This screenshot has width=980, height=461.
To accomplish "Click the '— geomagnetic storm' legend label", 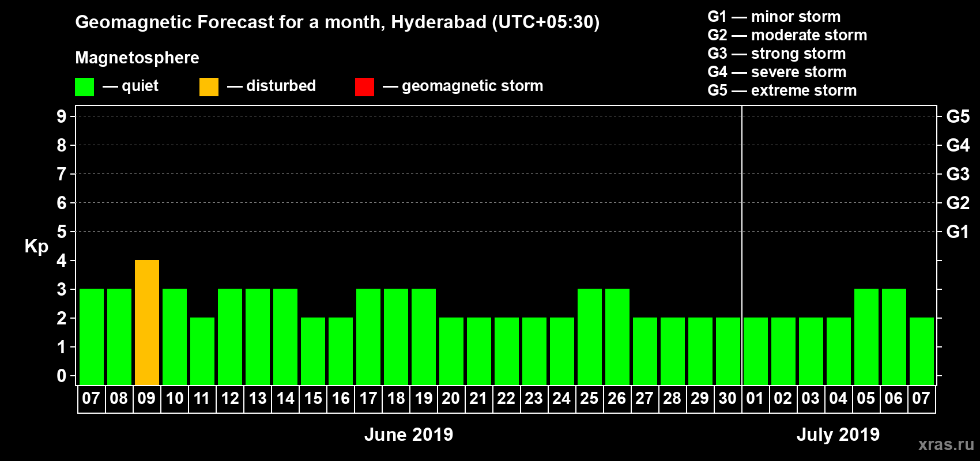I will point(463,86).
